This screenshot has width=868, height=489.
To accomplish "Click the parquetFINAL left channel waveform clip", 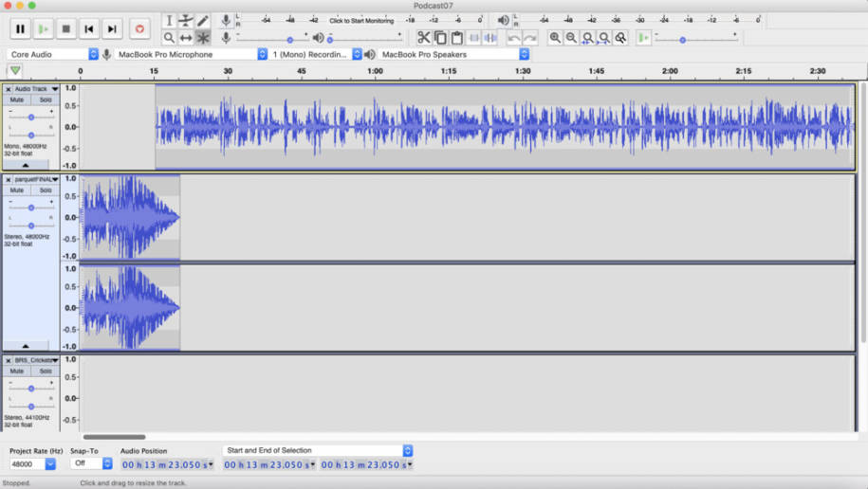I will coord(130,217).
